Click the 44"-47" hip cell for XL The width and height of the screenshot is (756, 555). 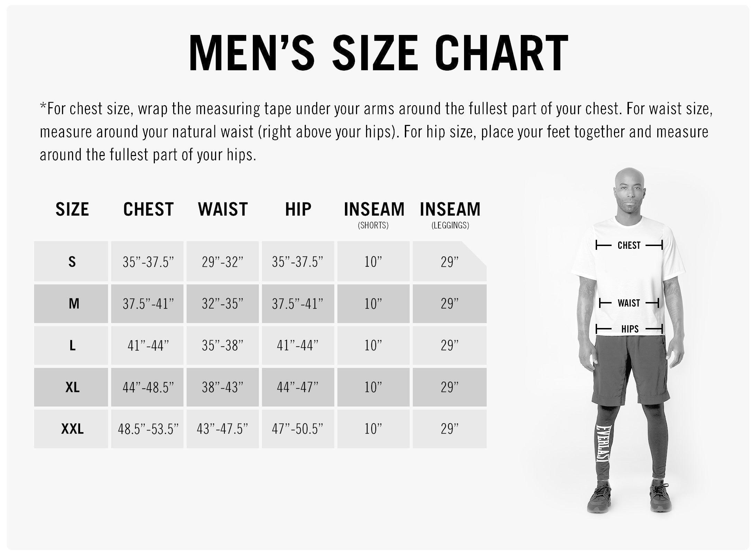pos(298,387)
